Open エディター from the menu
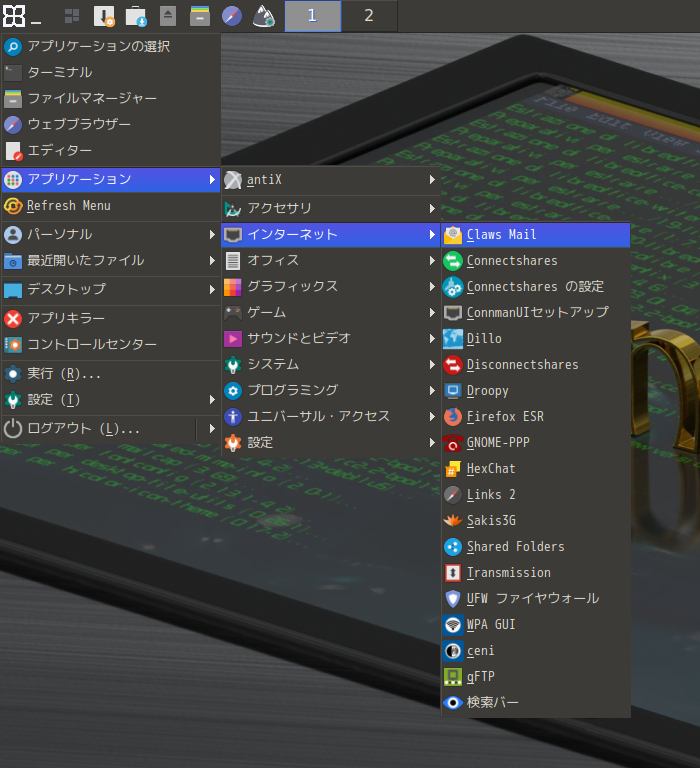This screenshot has height=768, width=700. point(111,151)
